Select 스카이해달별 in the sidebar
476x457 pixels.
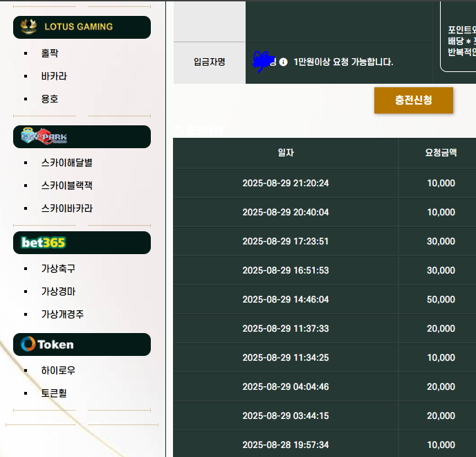point(67,163)
